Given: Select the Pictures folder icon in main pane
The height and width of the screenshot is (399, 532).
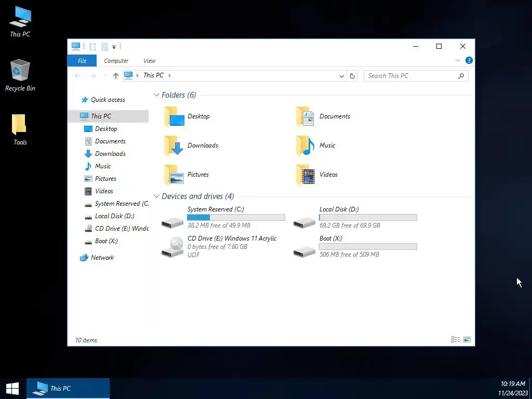Looking at the screenshot, I should (x=174, y=175).
